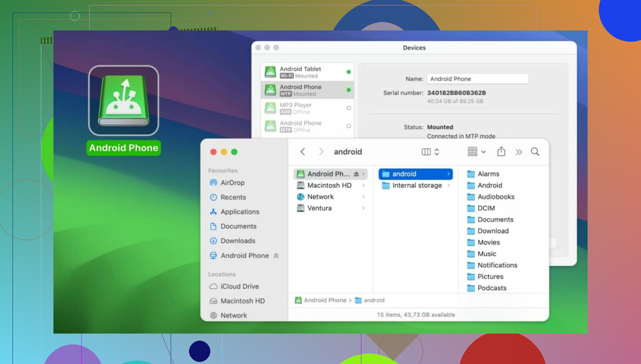Open the Documents folder in the third column
This screenshot has height=364, width=641.
click(490, 220)
